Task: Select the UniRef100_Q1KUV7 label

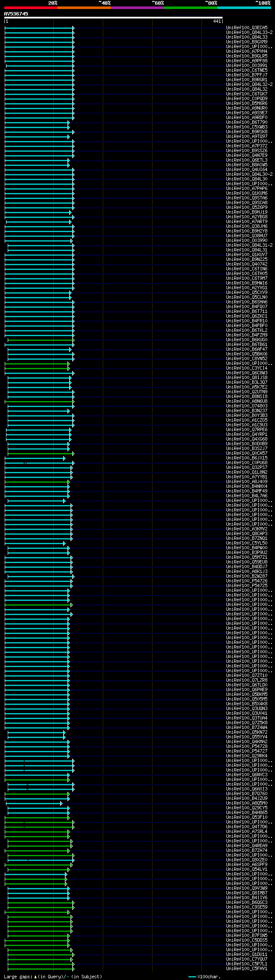Action: (x=247, y=254)
